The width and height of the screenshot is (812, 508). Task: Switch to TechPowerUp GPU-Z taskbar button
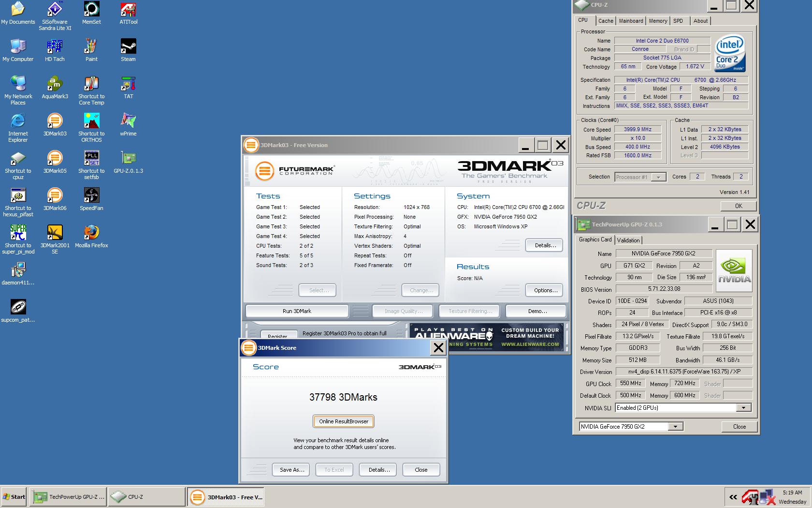coord(68,497)
